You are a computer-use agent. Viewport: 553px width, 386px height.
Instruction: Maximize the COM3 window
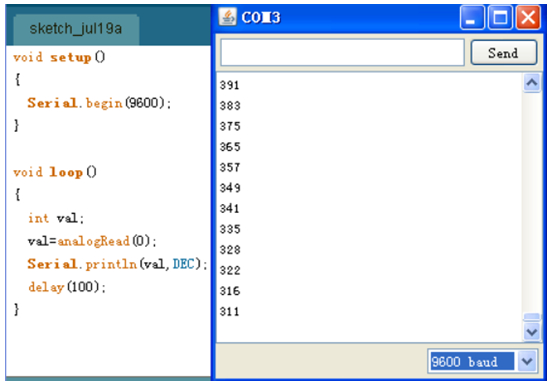click(x=500, y=17)
